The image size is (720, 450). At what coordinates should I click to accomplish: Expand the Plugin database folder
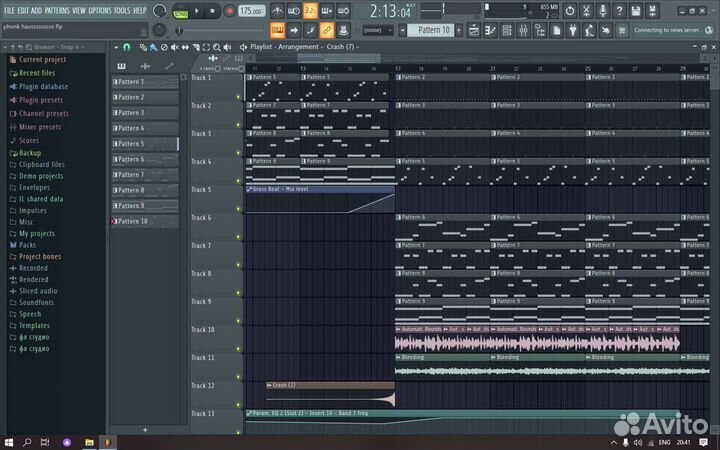point(42,86)
